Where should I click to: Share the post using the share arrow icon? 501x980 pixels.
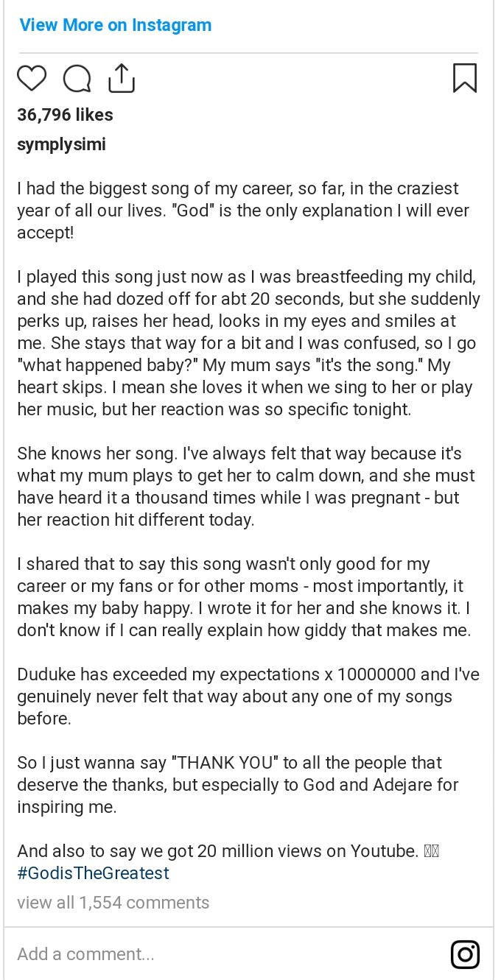pyautogui.click(x=122, y=78)
